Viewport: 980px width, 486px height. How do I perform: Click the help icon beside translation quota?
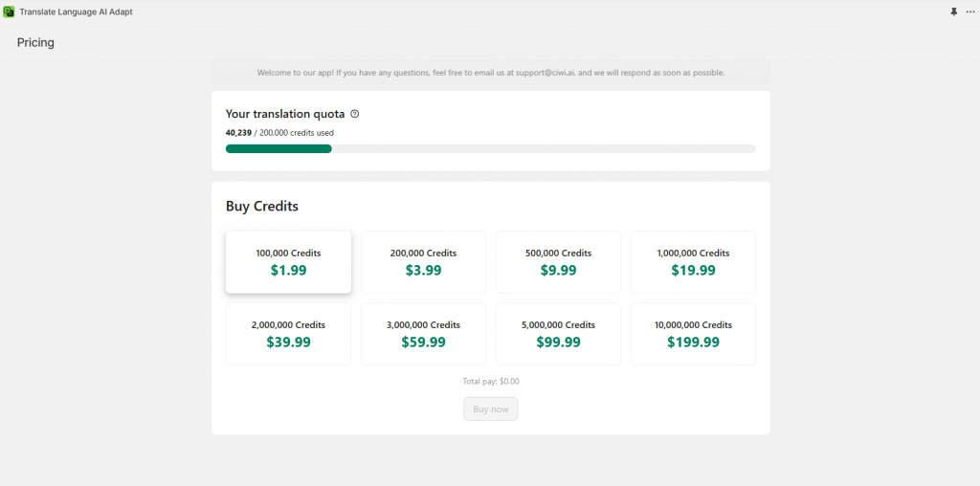(355, 114)
